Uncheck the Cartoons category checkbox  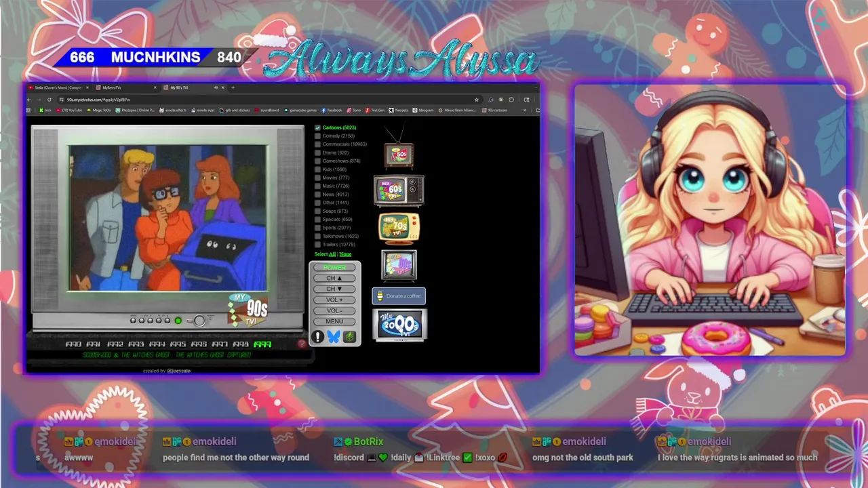click(317, 127)
